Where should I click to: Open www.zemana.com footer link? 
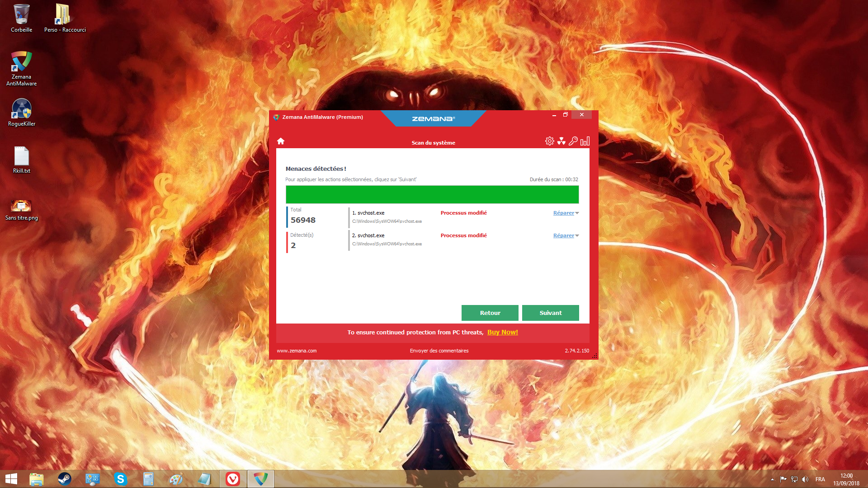pyautogui.click(x=297, y=351)
